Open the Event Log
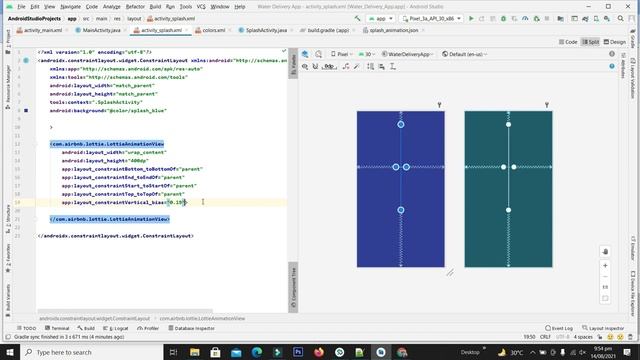640x360 pixels. (x=559, y=328)
